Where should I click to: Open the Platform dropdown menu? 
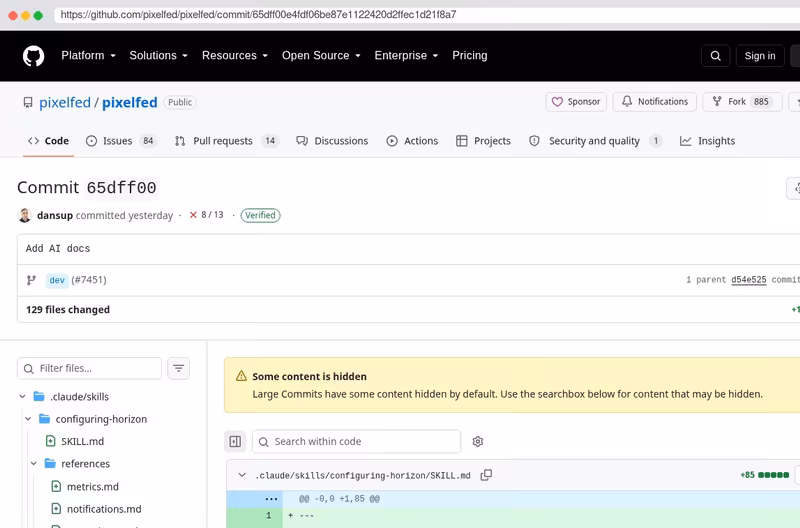(x=88, y=56)
